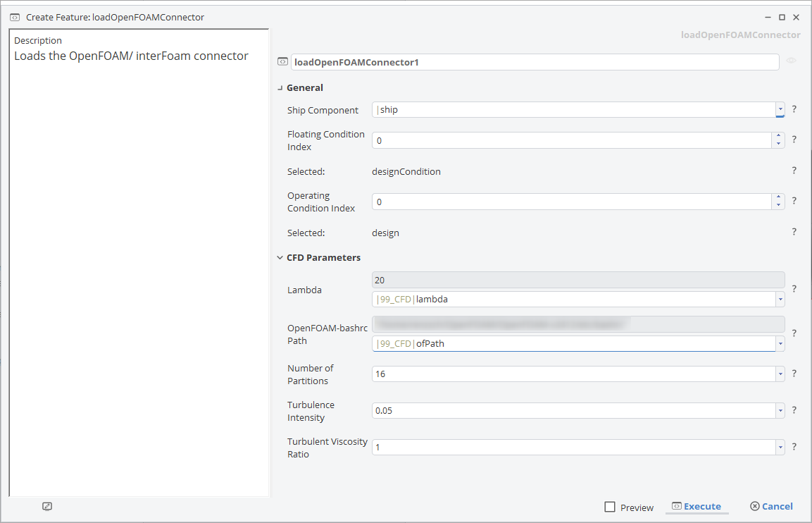The height and width of the screenshot is (523, 812).
Task: Click the Description heading label
Action: click(38, 40)
